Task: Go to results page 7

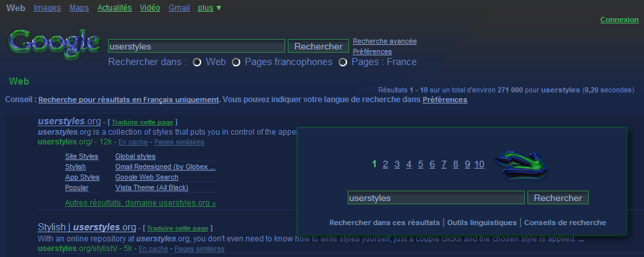Action: pos(444,165)
